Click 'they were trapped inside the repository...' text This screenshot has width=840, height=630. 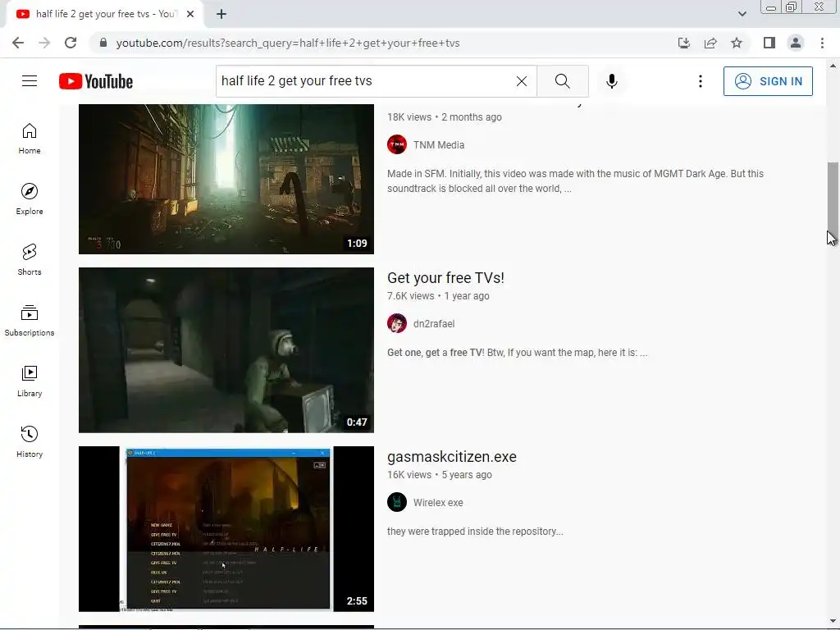click(475, 532)
